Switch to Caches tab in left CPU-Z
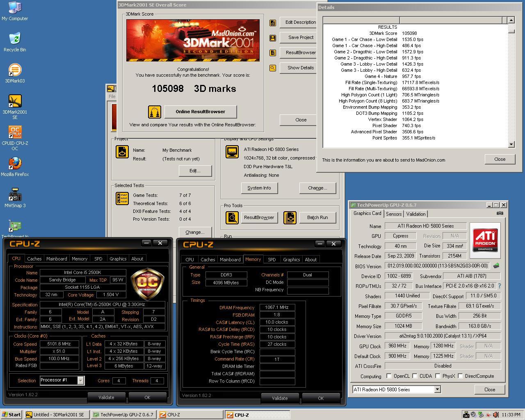 [x=34, y=259]
